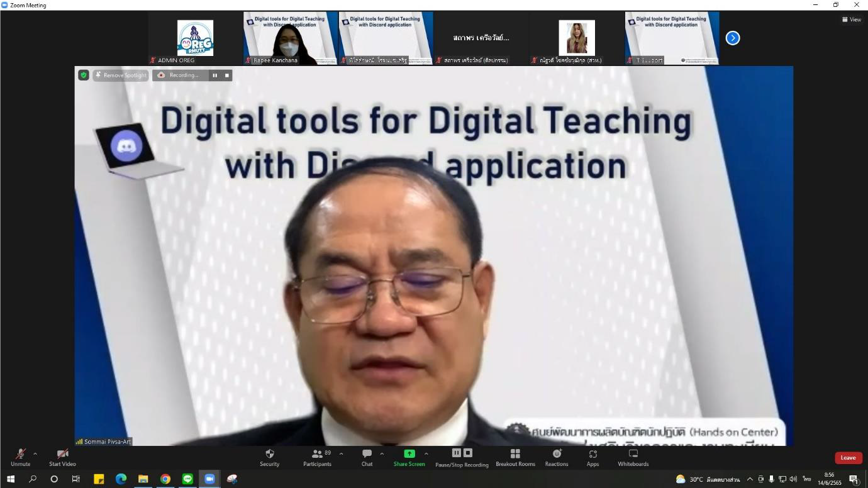Click the green encryption shield icon
Image resolution: width=868 pixels, height=488 pixels.
[x=83, y=75]
